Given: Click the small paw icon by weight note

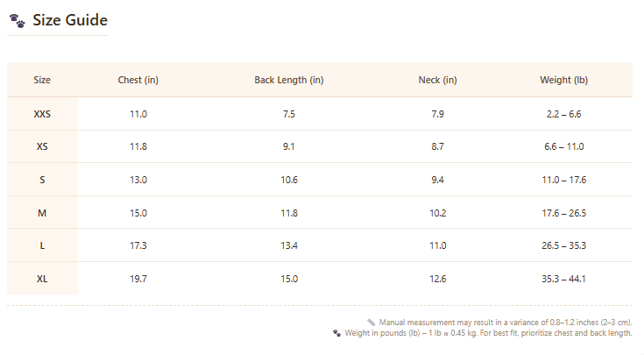Looking at the screenshot, I should (x=336, y=333).
